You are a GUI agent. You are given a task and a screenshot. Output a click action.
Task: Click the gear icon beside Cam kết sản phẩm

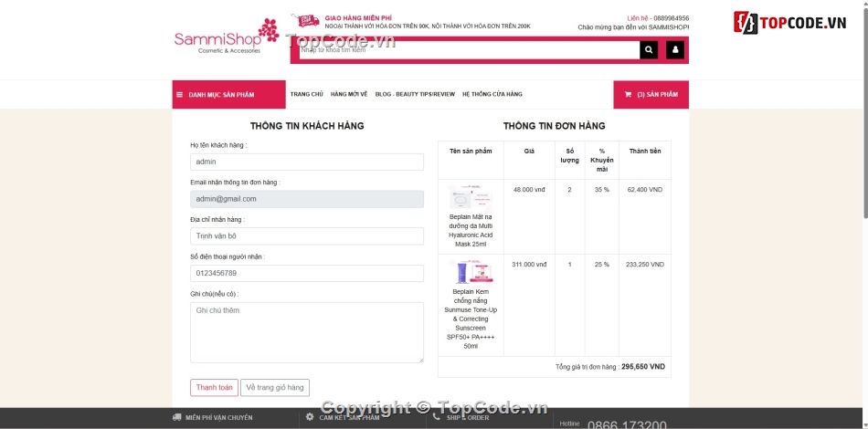click(310, 417)
